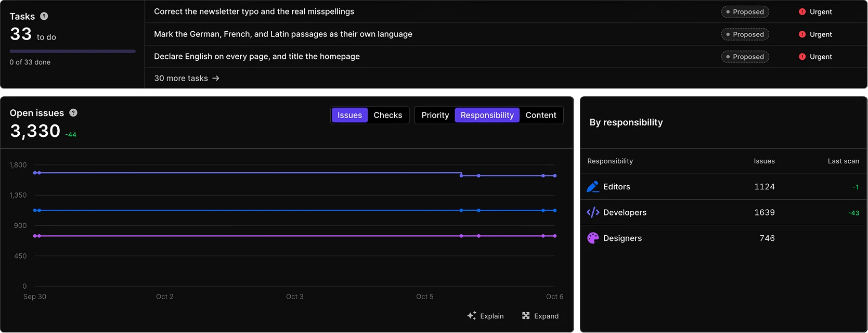Group chart by Content

(x=541, y=115)
